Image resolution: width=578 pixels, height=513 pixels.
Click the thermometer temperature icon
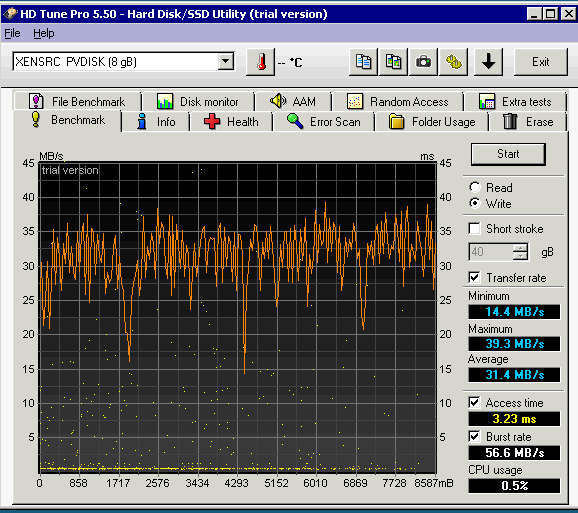click(x=261, y=62)
